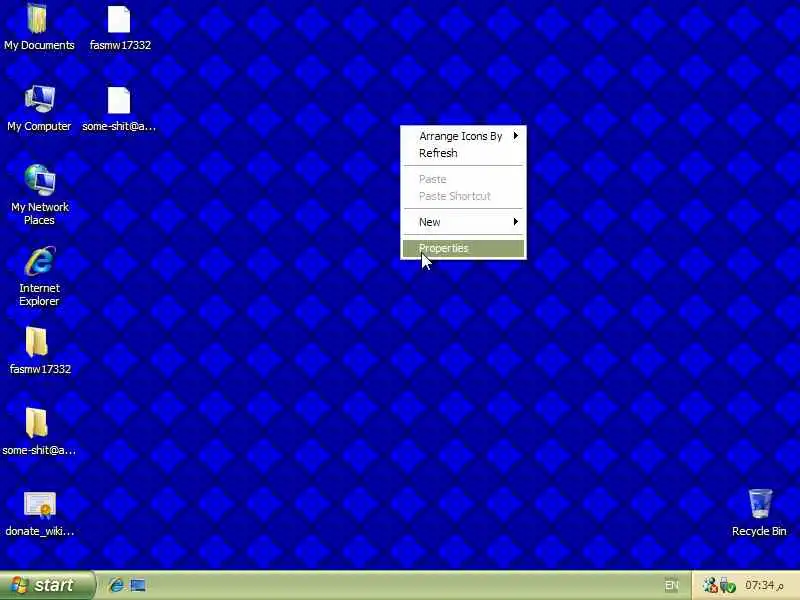Image resolution: width=800 pixels, height=600 pixels.
Task: Choose Properties in context menu
Action: click(x=463, y=248)
